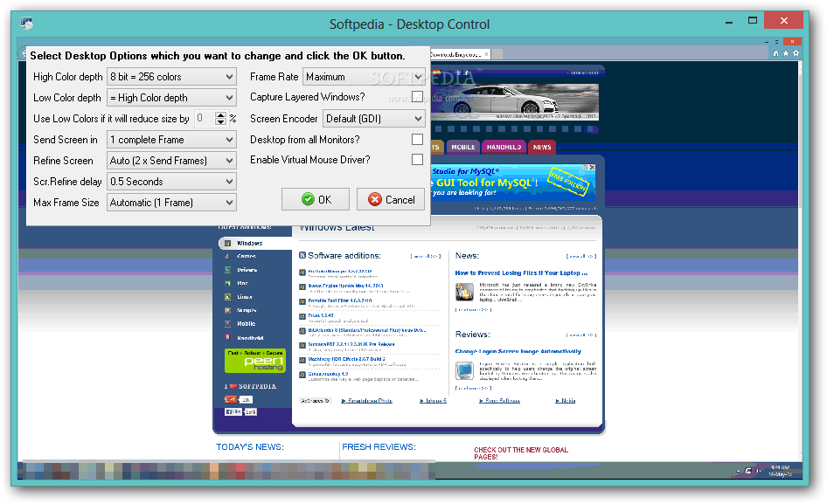
Task: Open the High Color depth dropdown
Action: pos(171,77)
